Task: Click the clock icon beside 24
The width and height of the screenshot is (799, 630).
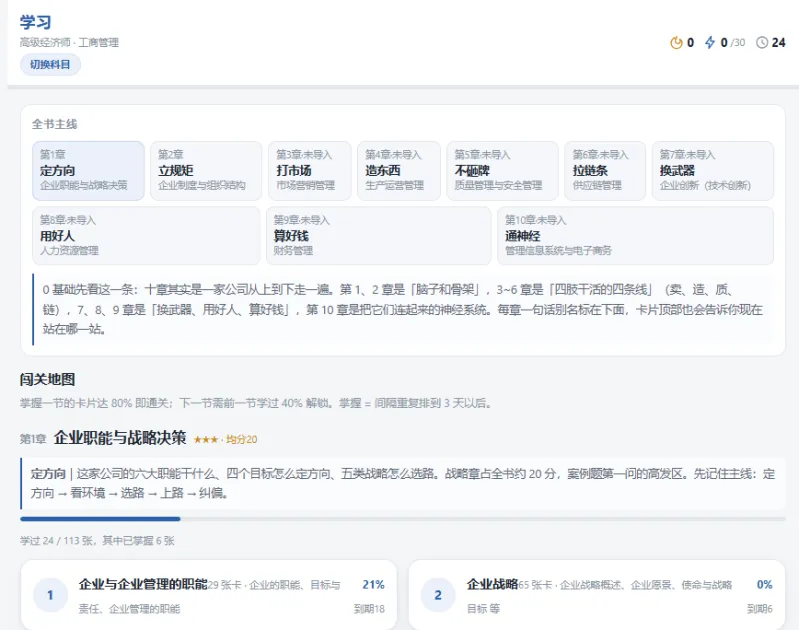Action: 762,43
